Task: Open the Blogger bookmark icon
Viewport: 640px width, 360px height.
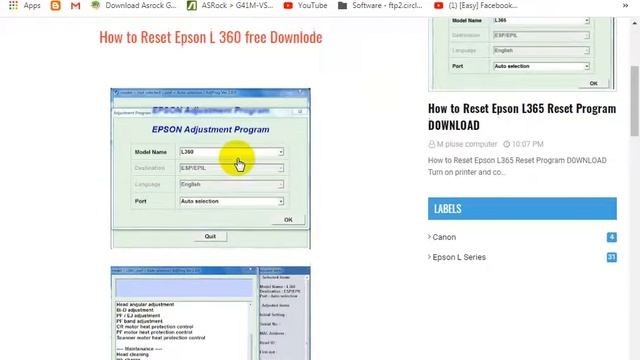Action: (x=56, y=5)
